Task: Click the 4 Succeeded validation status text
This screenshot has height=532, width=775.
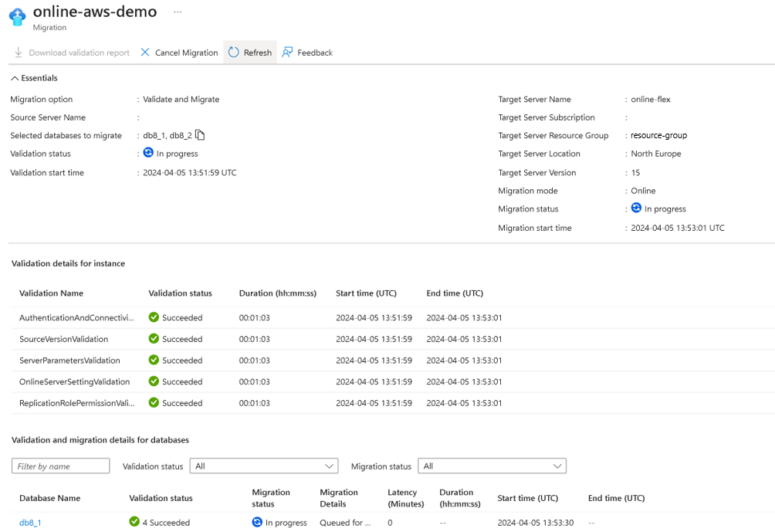Action: pos(166,523)
